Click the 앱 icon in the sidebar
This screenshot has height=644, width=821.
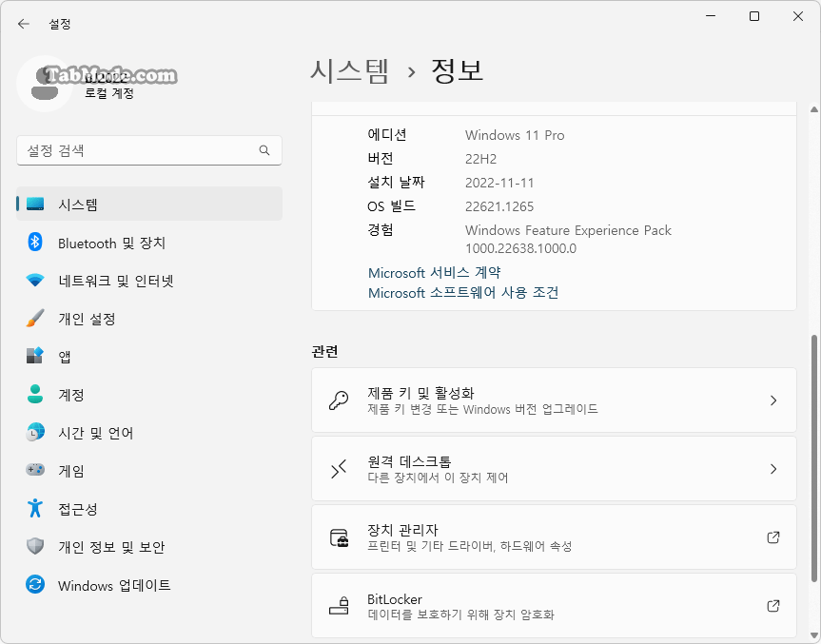(x=35, y=356)
